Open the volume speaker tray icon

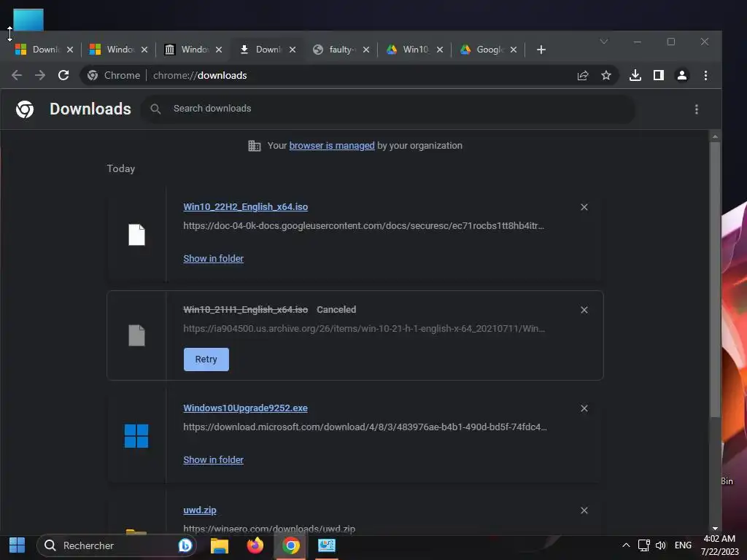pos(661,545)
